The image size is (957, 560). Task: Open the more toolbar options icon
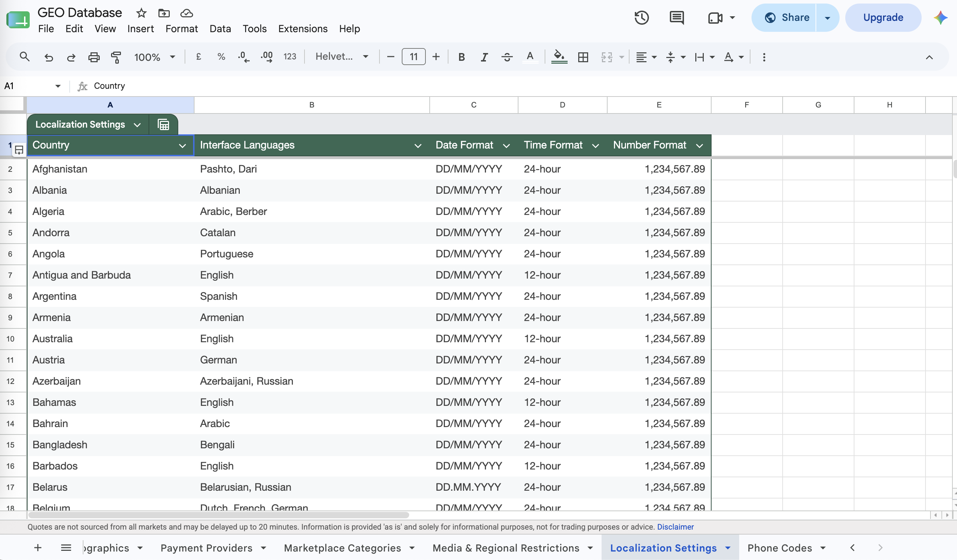(x=764, y=57)
